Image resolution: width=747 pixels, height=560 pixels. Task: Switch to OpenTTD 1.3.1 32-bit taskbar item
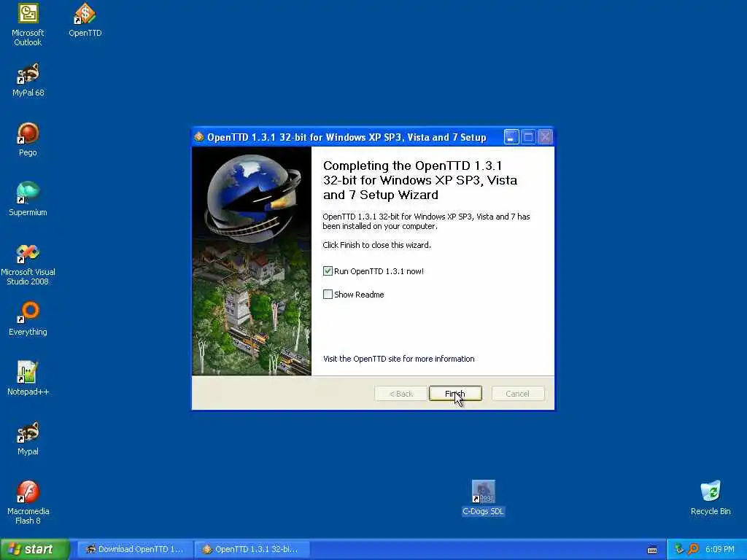point(252,549)
